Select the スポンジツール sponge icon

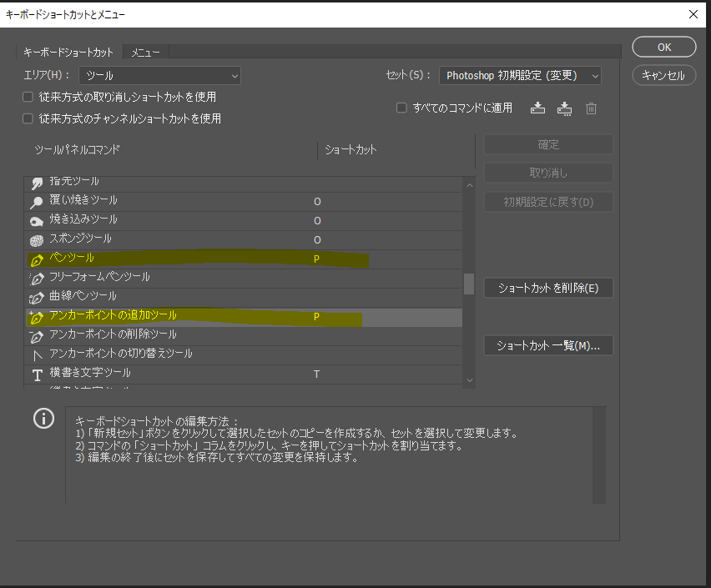coord(37,239)
